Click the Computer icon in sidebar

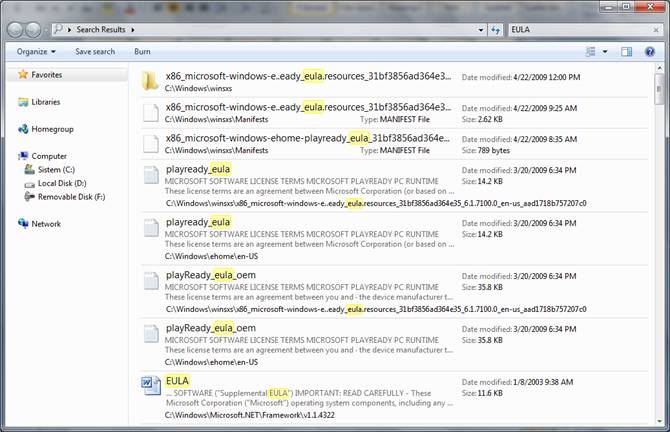coord(23,156)
